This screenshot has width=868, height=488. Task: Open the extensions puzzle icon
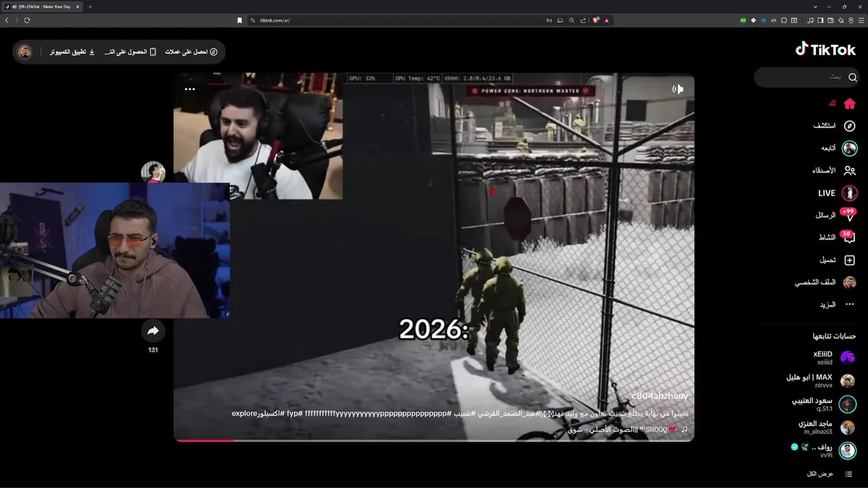785,20
